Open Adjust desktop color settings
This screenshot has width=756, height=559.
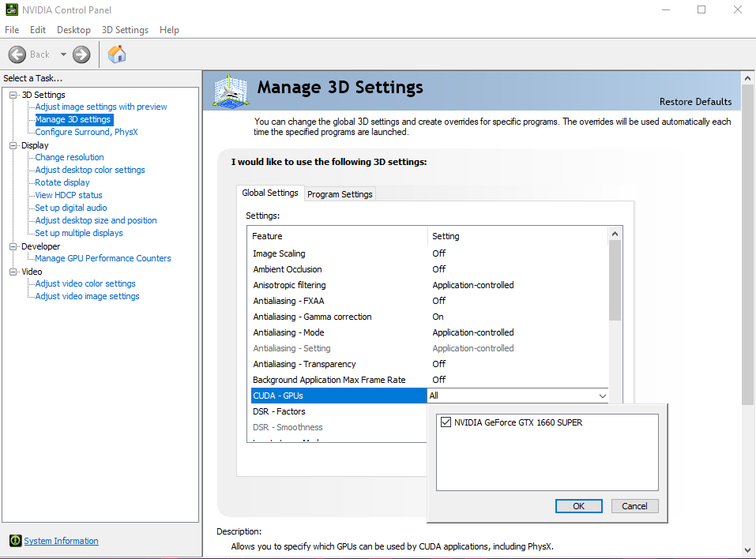tap(90, 170)
